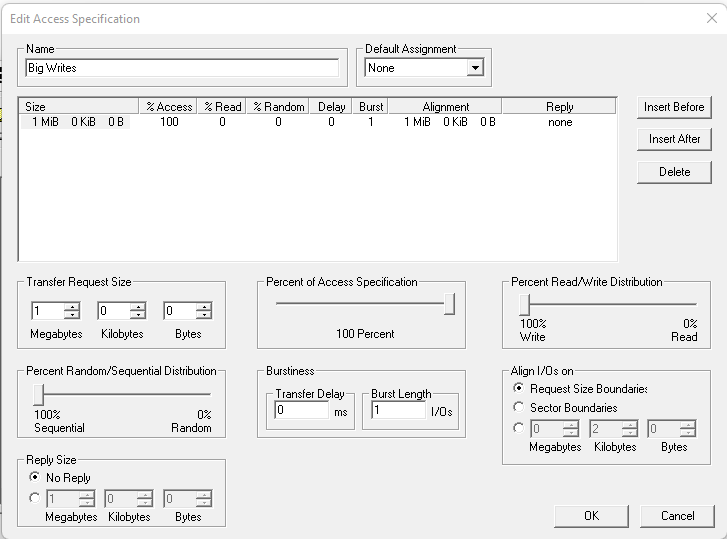Click the Burst Length I/Os field
Screen dimensions: 727x539
[x=399, y=410]
